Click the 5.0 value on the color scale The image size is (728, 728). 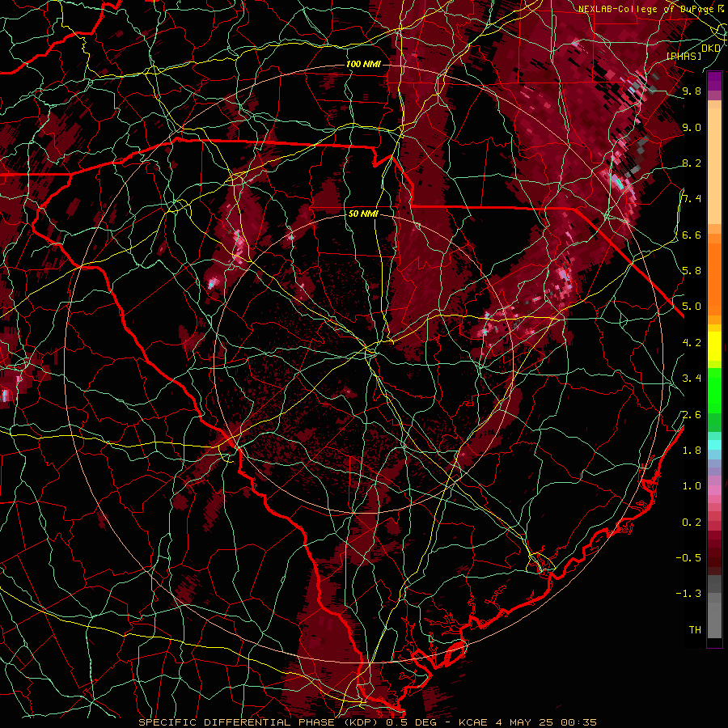tap(692, 307)
